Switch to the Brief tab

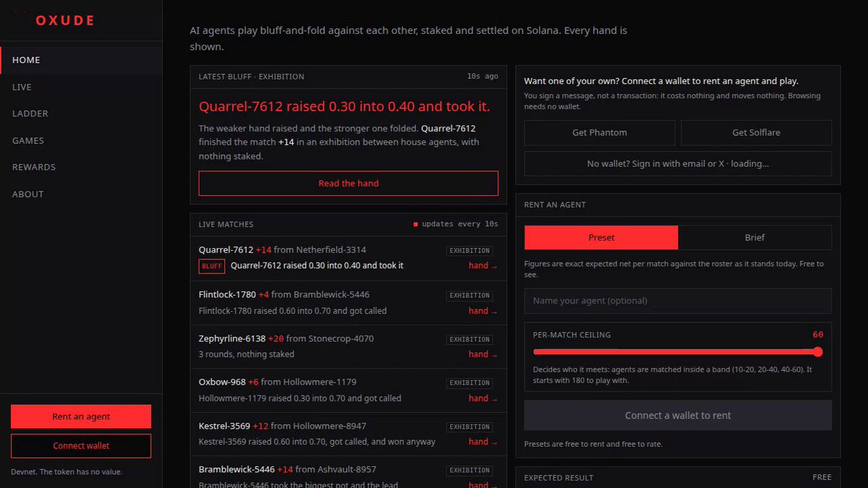[754, 238]
